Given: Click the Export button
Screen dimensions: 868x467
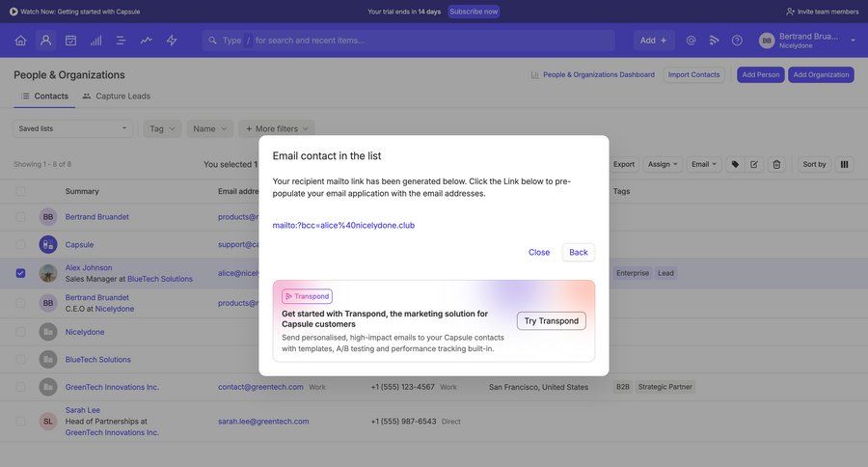Looking at the screenshot, I should (x=624, y=165).
